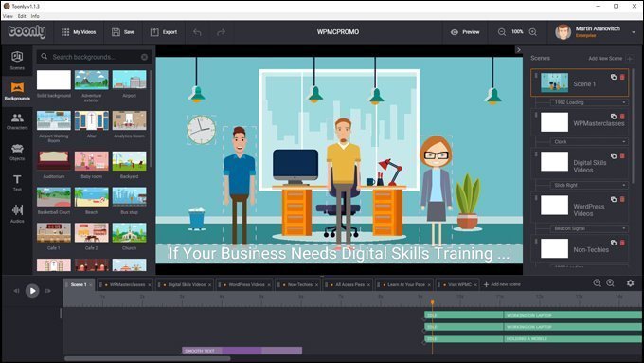Open the 1982 Loading transition dropdown
The width and height of the screenshot is (644, 363).
(588, 102)
